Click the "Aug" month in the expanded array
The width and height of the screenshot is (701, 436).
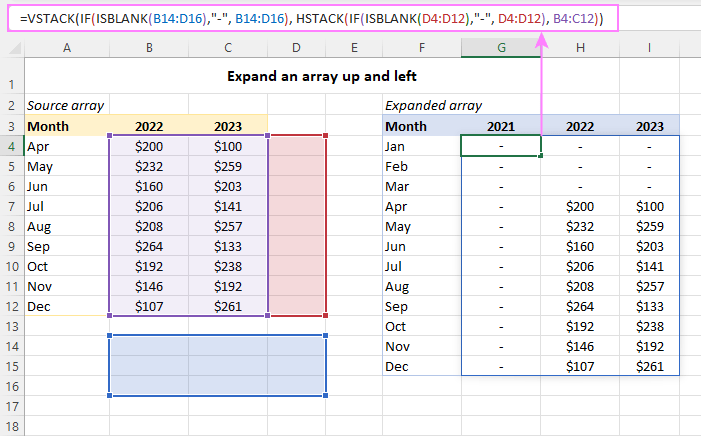point(397,287)
